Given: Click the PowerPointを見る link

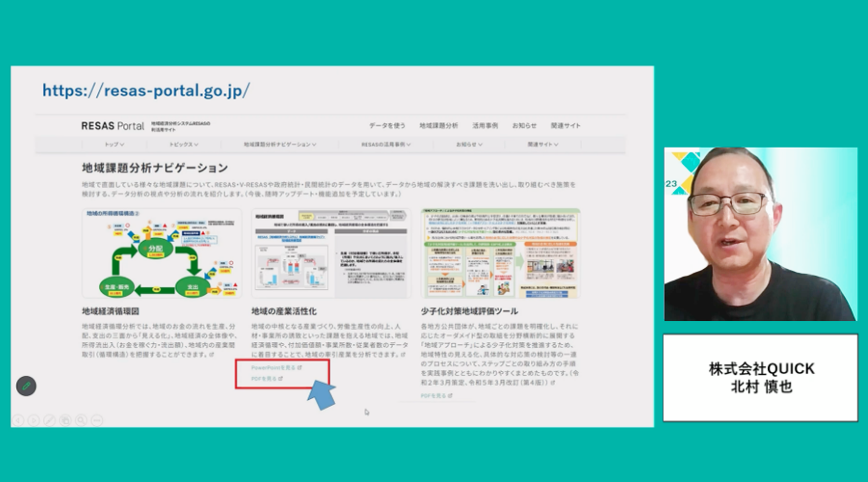Looking at the screenshot, I should (x=276, y=367).
